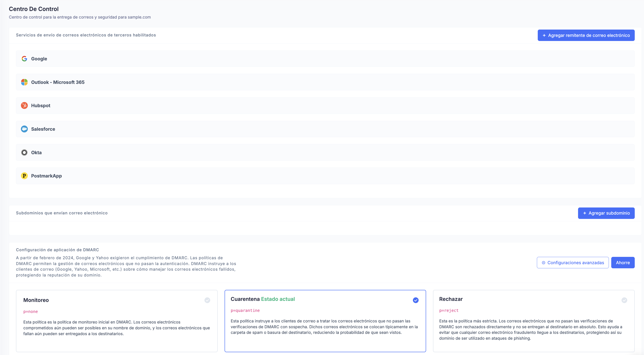This screenshot has width=644, height=355.
Task: Click the PostmarkApp yellow P icon
Action: (x=24, y=176)
